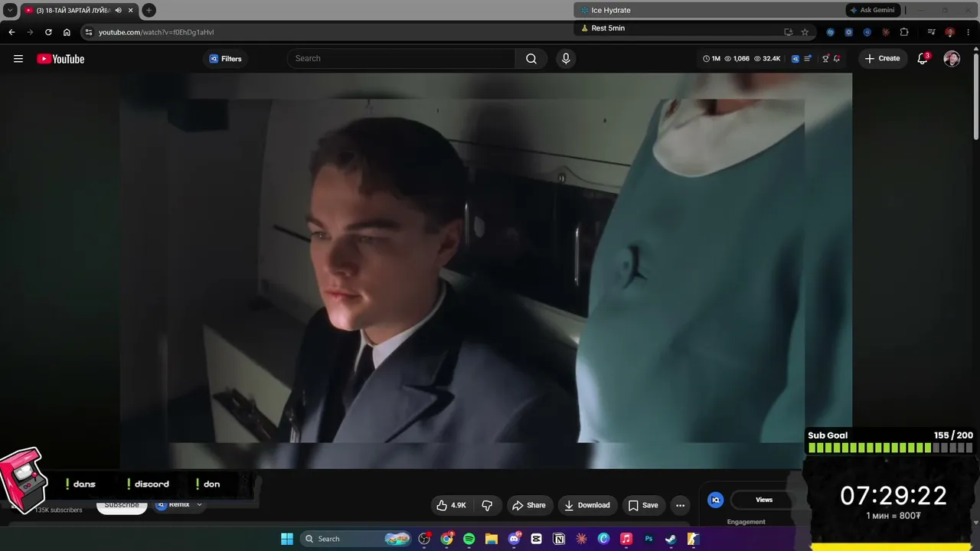
Task: Save the video to a playlist
Action: tap(643, 505)
